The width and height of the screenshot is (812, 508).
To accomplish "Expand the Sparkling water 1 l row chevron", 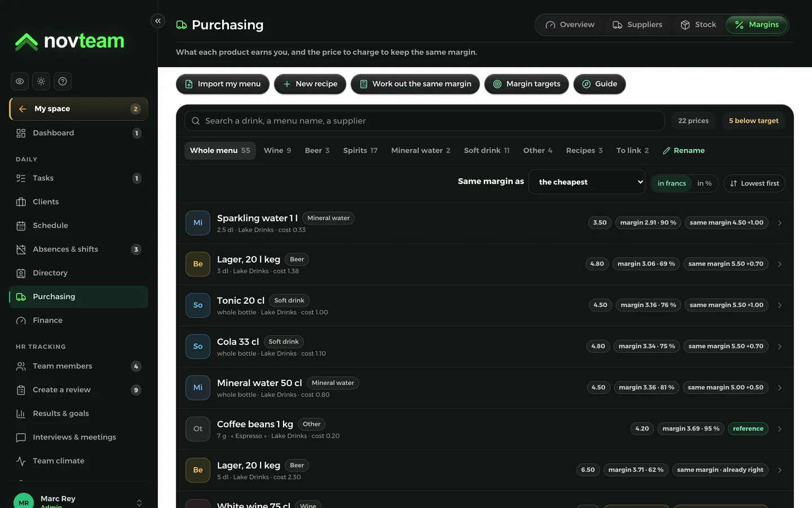I will (x=780, y=223).
